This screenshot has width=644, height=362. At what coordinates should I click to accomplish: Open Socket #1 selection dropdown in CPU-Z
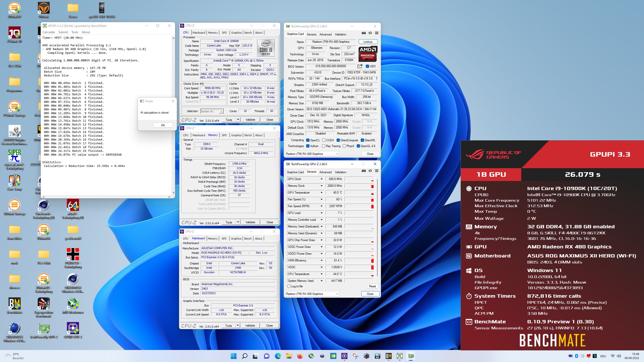point(212,111)
